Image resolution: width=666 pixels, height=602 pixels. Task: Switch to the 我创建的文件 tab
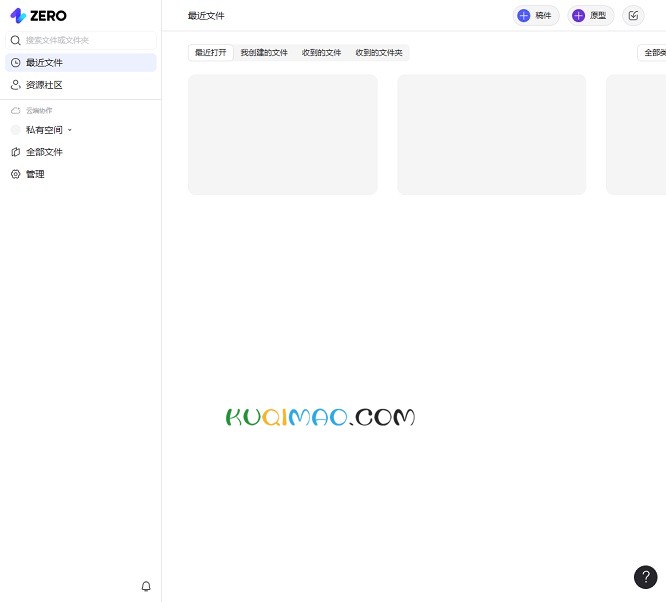pos(264,53)
